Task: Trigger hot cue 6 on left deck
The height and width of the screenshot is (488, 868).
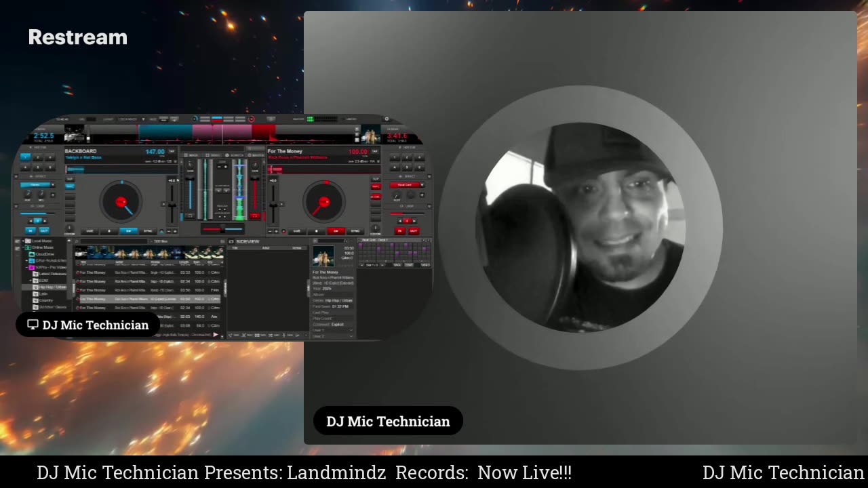Action: tap(50, 167)
